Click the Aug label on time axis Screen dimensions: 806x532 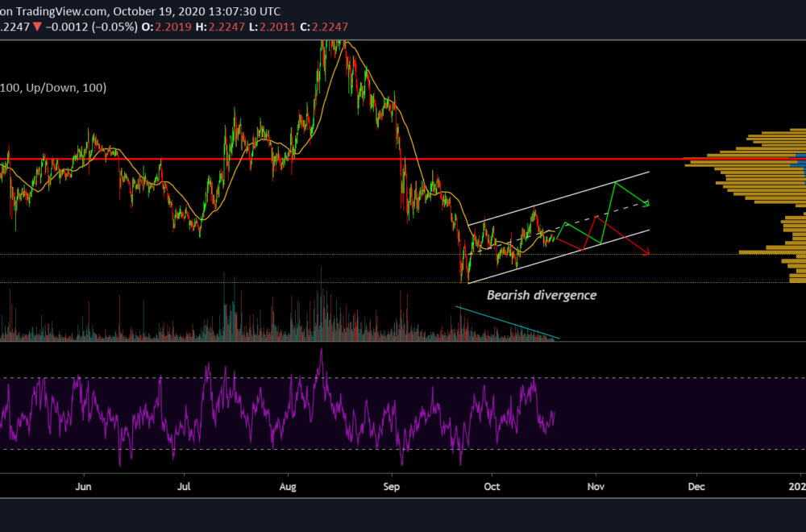coord(288,486)
